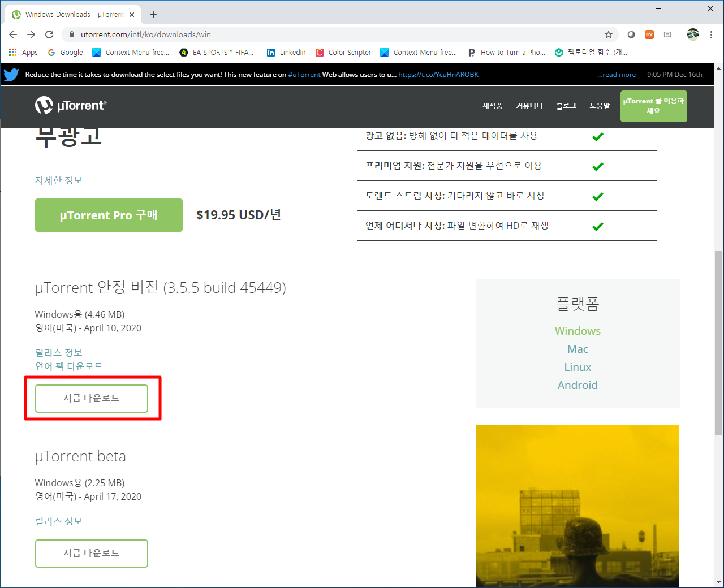The width and height of the screenshot is (724, 588).
Task: Open the t.co link in the tweet banner
Action: point(438,75)
